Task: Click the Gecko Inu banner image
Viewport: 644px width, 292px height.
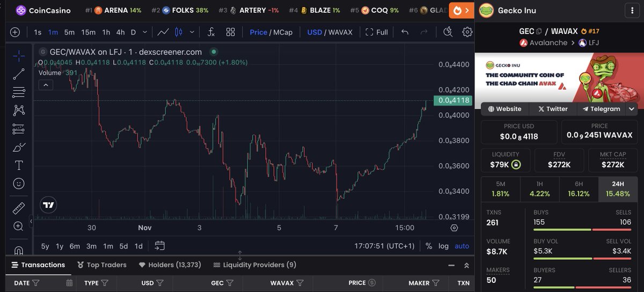Action: [x=559, y=77]
